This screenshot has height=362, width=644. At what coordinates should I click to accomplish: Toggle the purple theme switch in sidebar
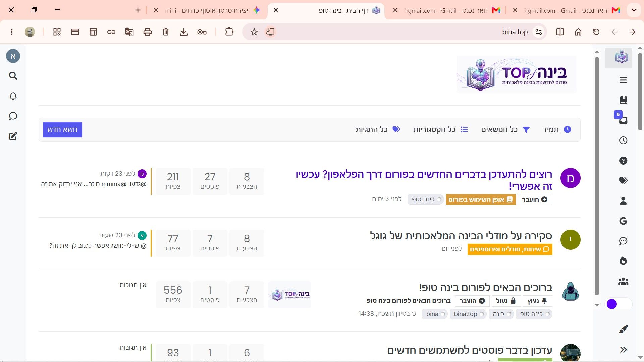619,304
